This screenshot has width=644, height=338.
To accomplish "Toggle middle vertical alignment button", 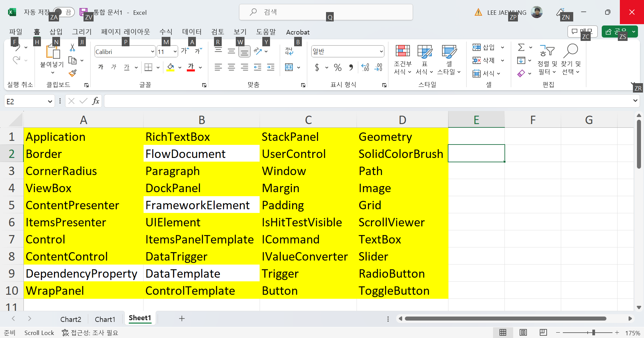I will point(231,51).
